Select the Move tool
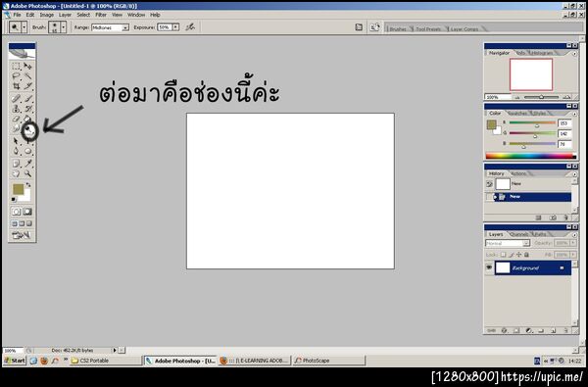Image resolution: width=588 pixels, height=387 pixels. click(27, 67)
